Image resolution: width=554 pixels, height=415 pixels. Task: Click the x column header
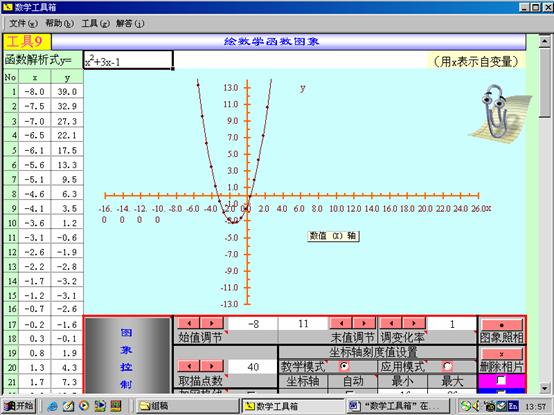(x=35, y=77)
